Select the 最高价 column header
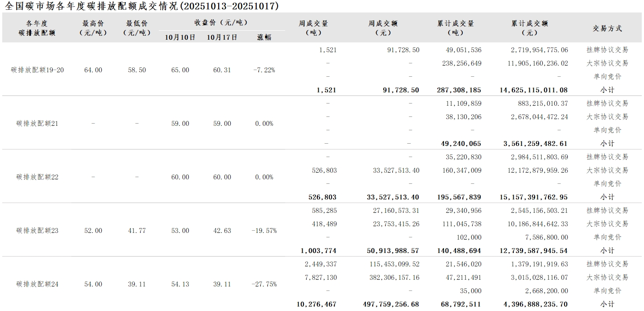 (x=93, y=28)
